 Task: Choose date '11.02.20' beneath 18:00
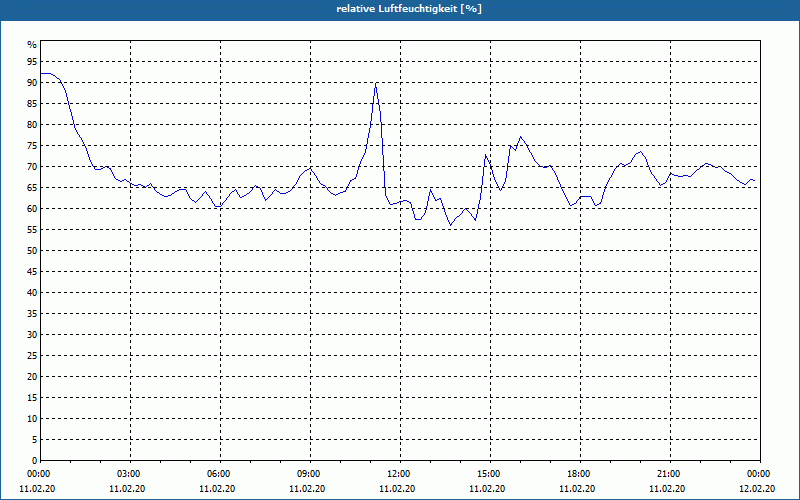tap(577, 489)
